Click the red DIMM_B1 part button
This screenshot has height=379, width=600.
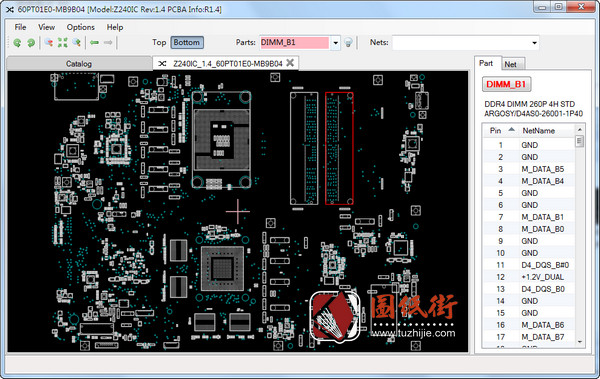(506, 84)
